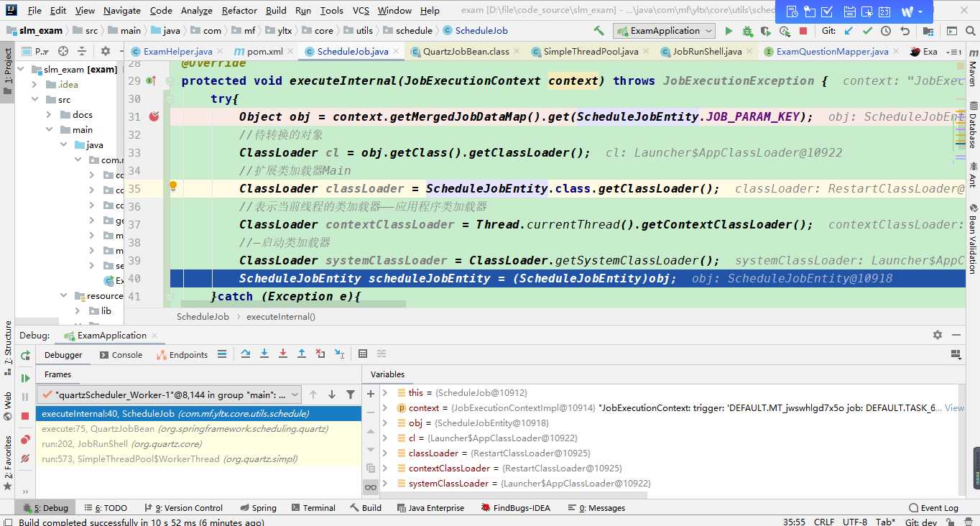
Task: Build project with the hammer icon
Action: click(x=598, y=31)
